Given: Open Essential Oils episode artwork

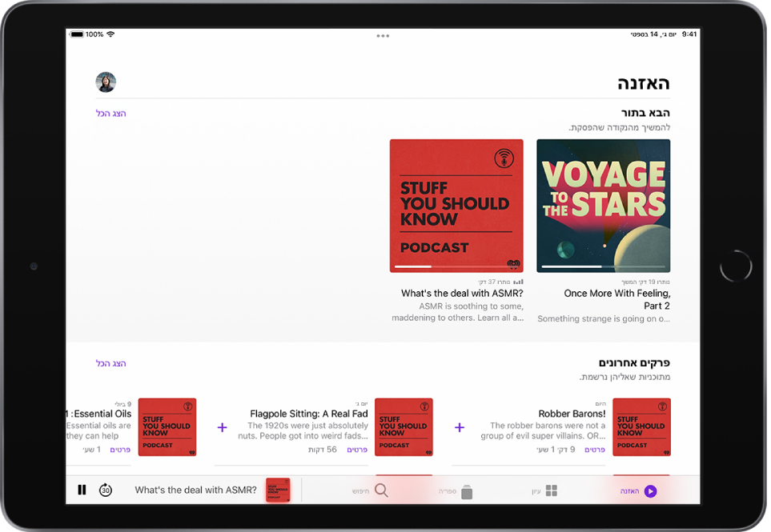Looking at the screenshot, I should [x=167, y=427].
